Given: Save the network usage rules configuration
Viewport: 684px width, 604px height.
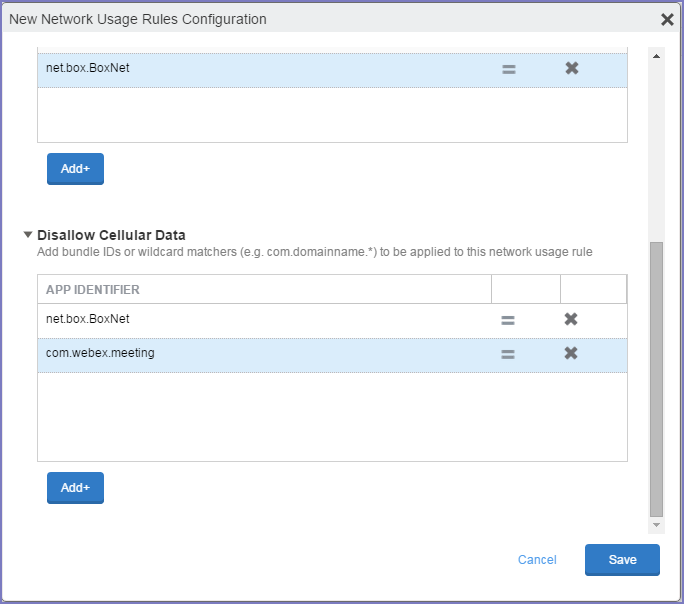Looking at the screenshot, I should pyautogui.click(x=622, y=560).
